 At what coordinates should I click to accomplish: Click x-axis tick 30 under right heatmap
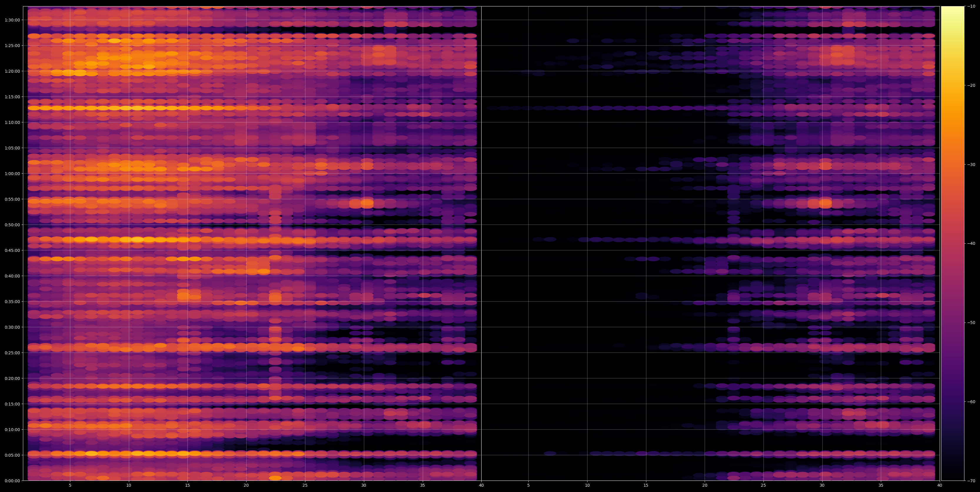(822, 486)
